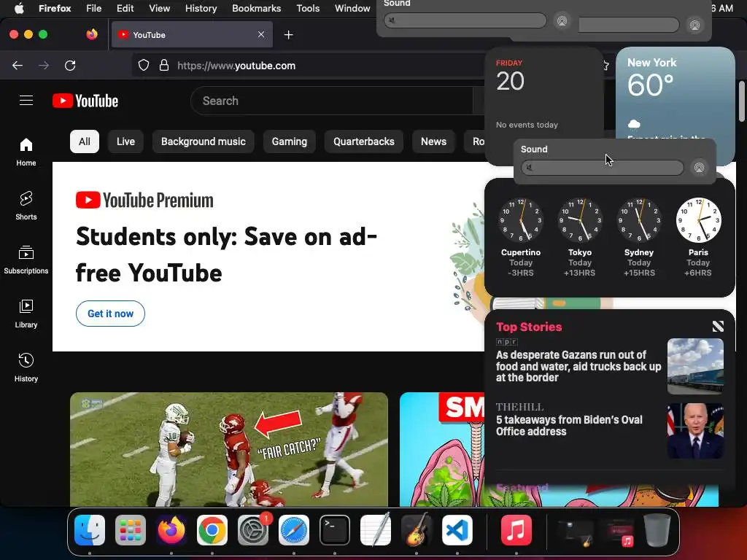The width and height of the screenshot is (747, 560).
Task: Open the Window menu
Action: click(x=352, y=8)
